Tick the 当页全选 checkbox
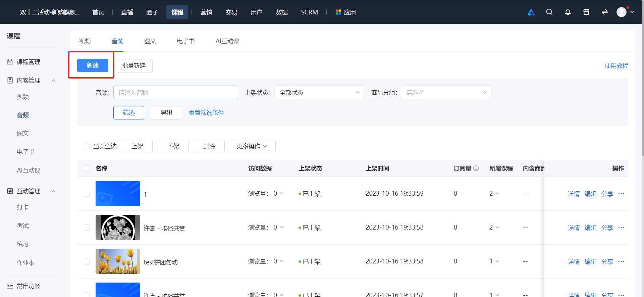The height and width of the screenshot is (297, 644). click(x=87, y=146)
